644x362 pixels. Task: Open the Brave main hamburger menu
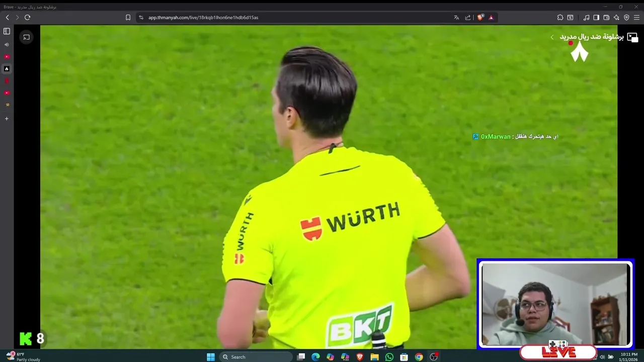(x=636, y=17)
